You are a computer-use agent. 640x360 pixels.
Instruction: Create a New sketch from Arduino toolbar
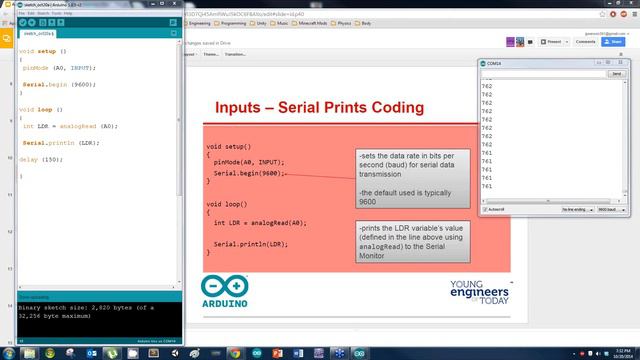point(42,22)
